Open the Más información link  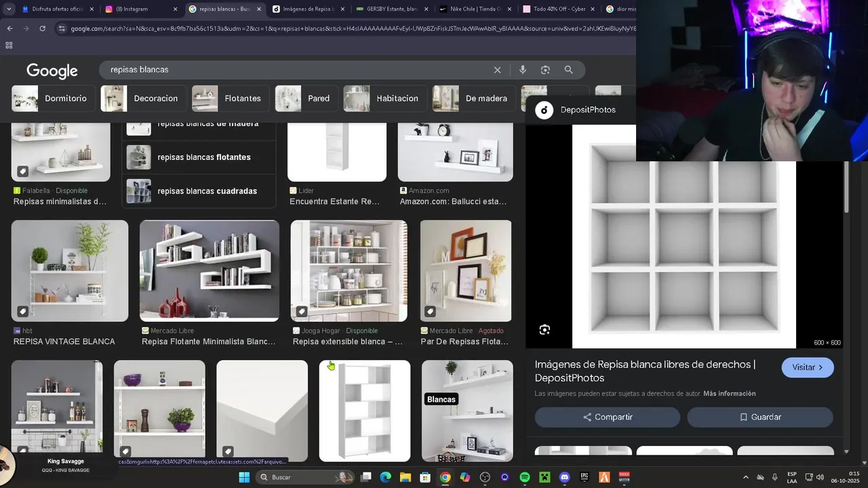point(730,394)
